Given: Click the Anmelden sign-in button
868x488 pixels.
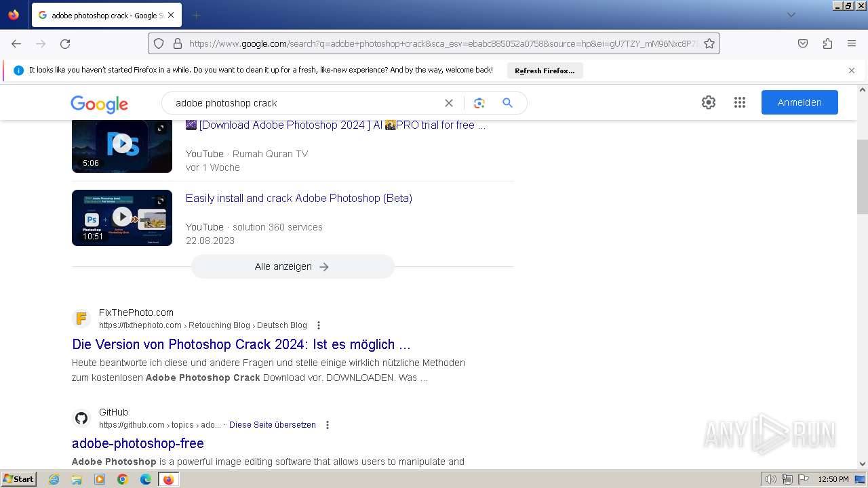Looking at the screenshot, I should point(800,102).
